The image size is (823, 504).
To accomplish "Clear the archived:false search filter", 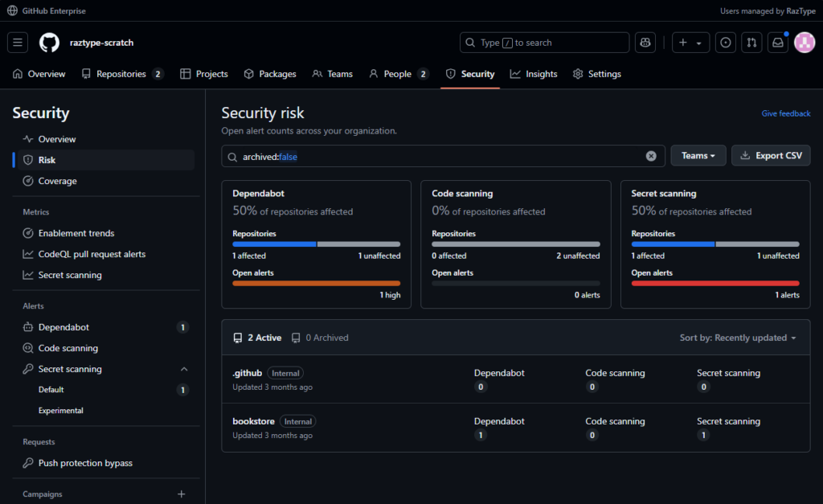I will coord(651,156).
